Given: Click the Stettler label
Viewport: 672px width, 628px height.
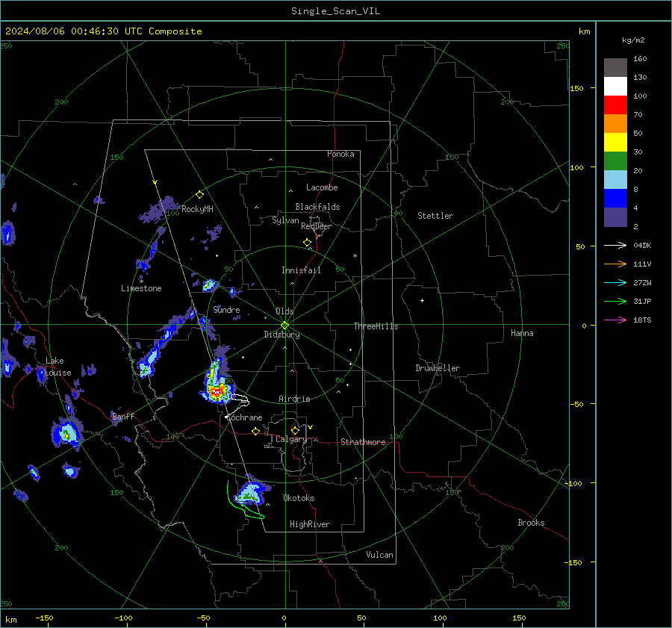Looking at the screenshot, I should point(435,216).
